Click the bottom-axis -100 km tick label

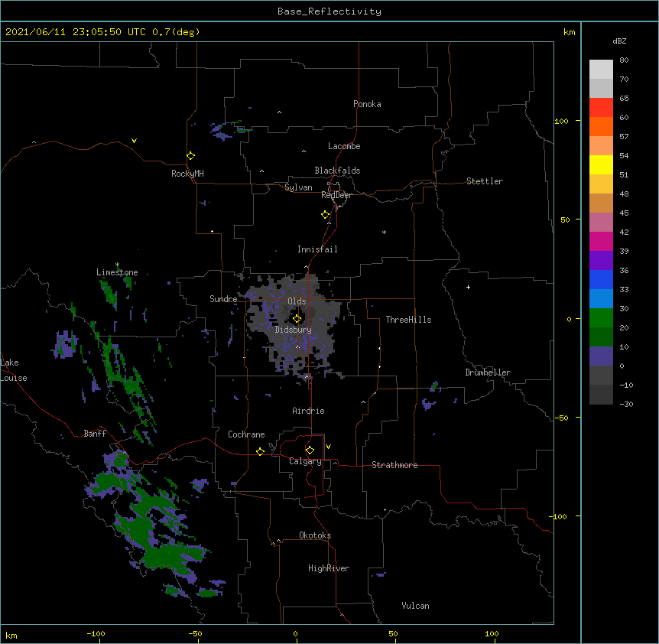96,633
